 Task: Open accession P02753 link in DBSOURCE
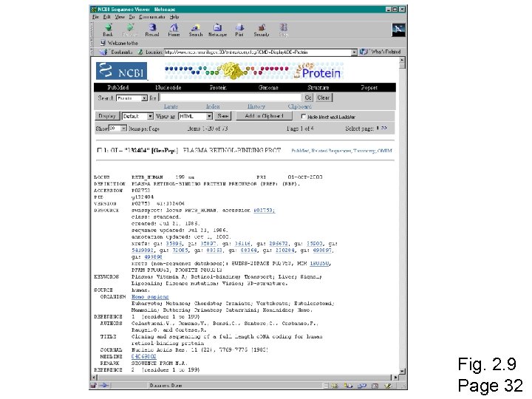pyautogui.click(x=264, y=211)
